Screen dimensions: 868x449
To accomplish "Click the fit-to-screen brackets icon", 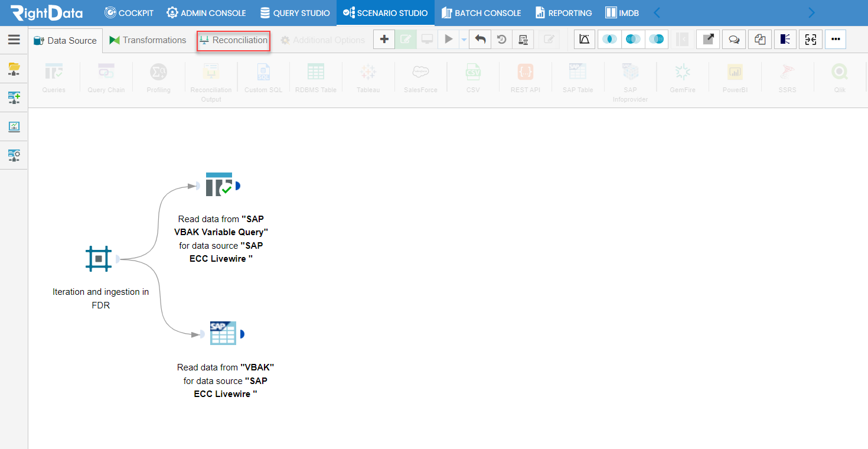I will [x=811, y=40].
